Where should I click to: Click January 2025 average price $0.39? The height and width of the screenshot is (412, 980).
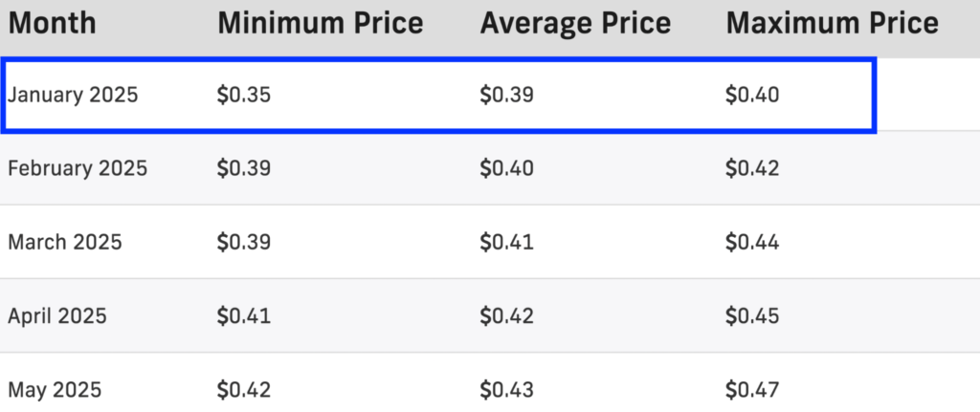507,95
